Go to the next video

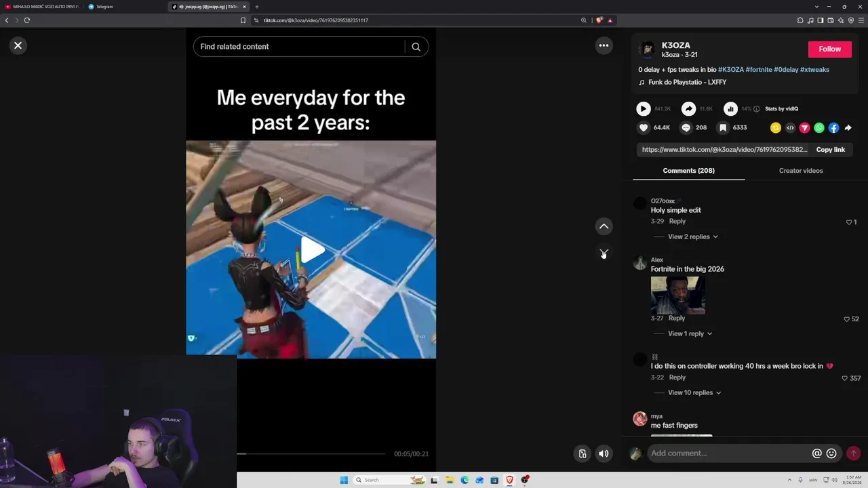[604, 253]
